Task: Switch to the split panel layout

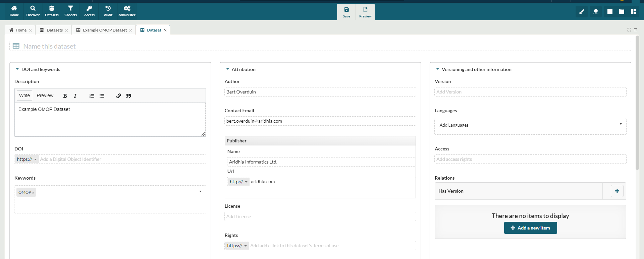Action: pos(633,12)
